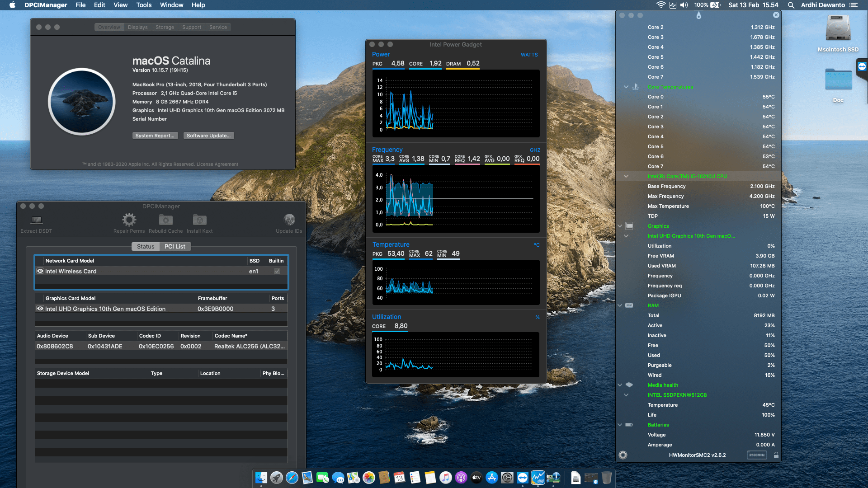The image size is (868, 488).
Task: Toggle Builtin checkbox for Intel Wireless Card
Action: click(277, 271)
